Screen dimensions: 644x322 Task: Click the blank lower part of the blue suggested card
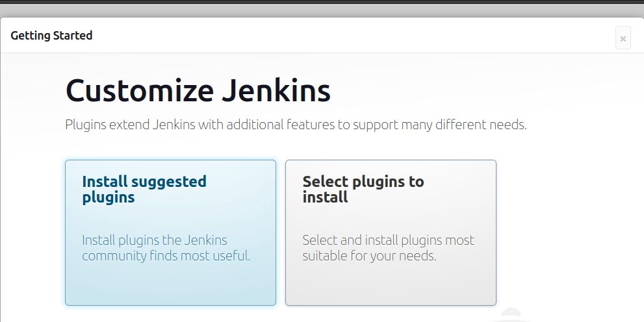(x=170, y=286)
